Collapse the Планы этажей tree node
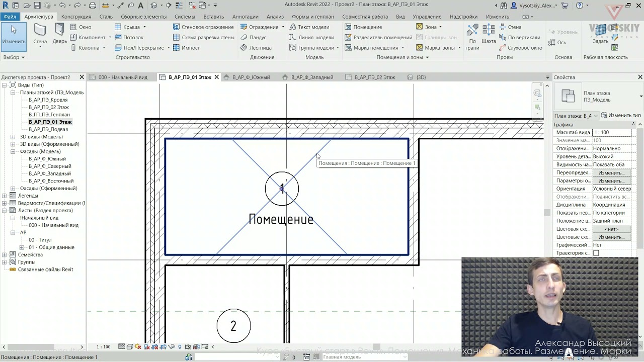Image resolution: width=644 pixels, height=362 pixels. (14, 93)
